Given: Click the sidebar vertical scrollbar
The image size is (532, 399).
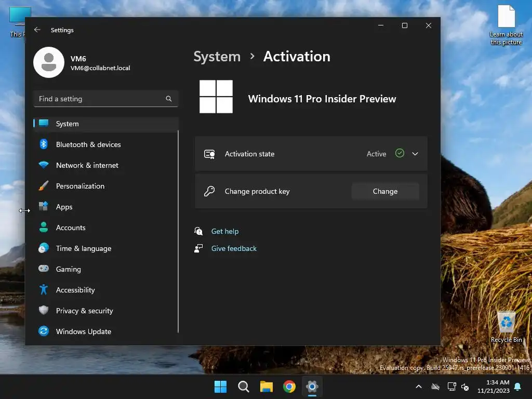Looking at the screenshot, I should pos(178,231).
